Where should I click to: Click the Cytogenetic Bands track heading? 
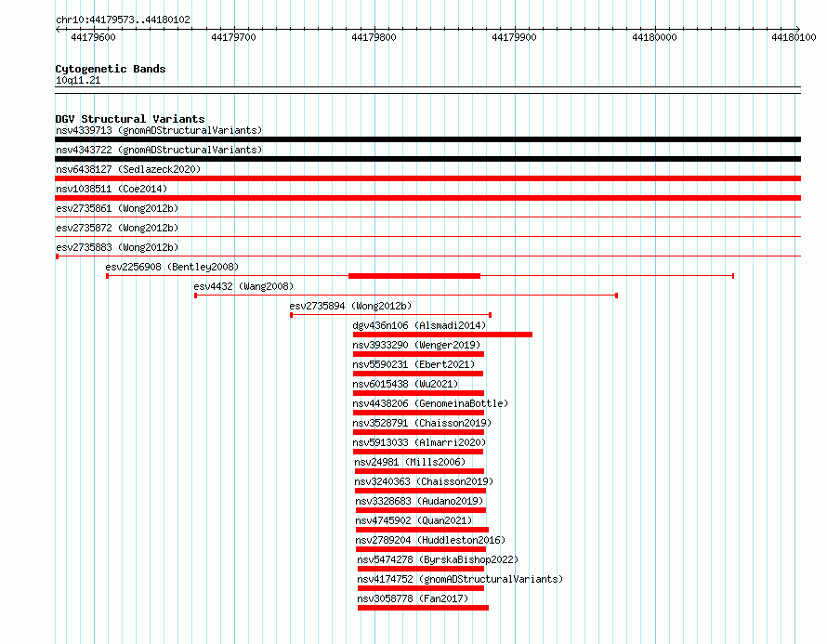click(111, 69)
